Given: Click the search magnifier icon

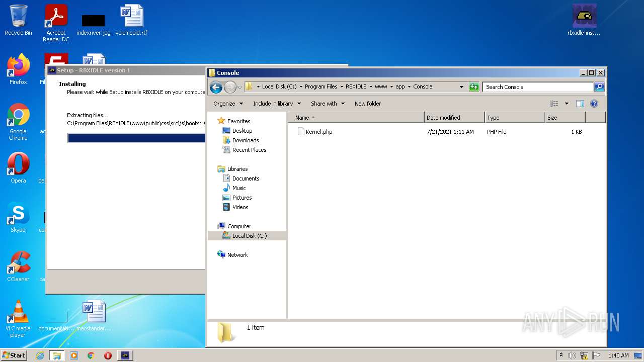Looking at the screenshot, I should click(x=599, y=87).
